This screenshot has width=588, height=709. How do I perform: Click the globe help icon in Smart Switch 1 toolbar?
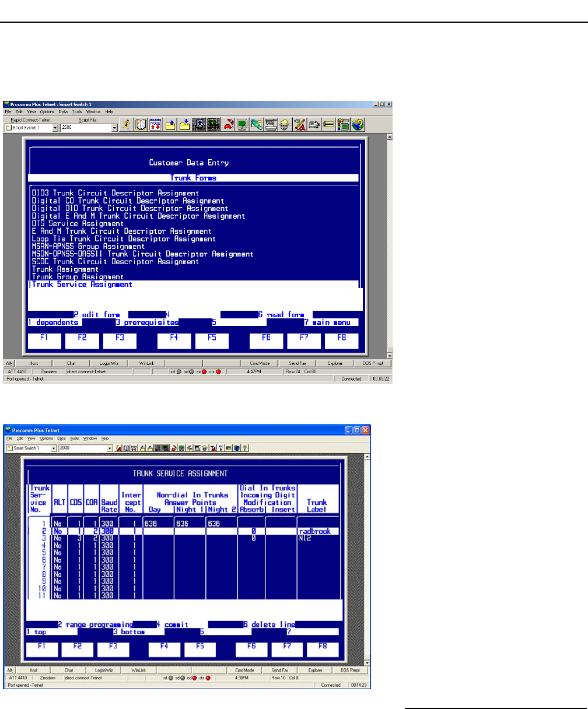pos(359,126)
